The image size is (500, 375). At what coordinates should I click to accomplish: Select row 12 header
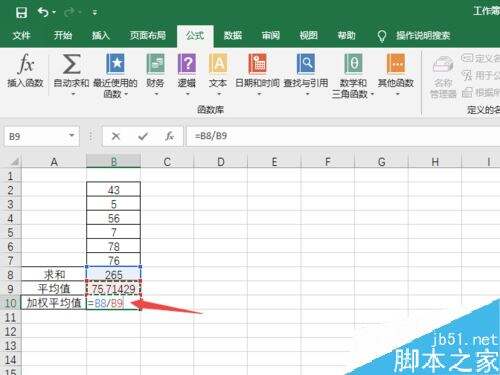(x=10, y=331)
